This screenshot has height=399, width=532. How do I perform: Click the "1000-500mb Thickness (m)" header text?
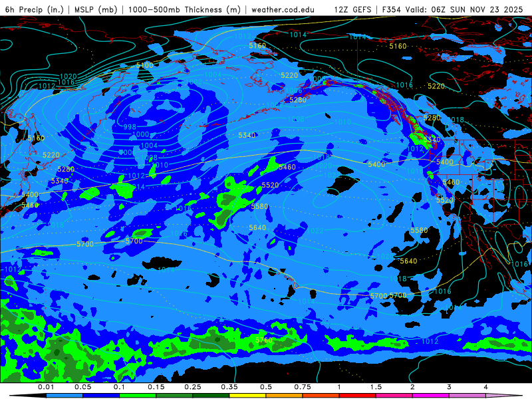tap(184, 9)
